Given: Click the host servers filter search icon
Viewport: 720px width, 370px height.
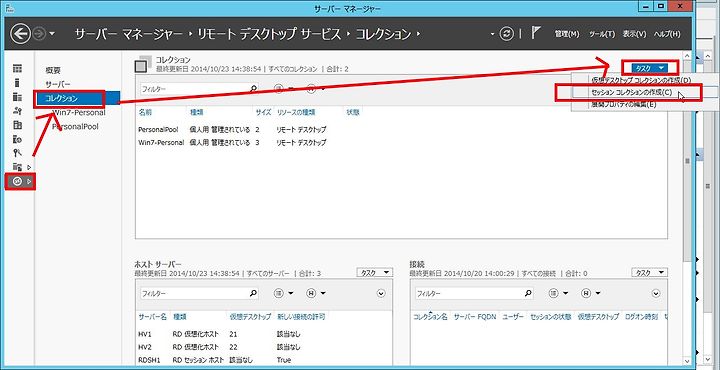Looking at the screenshot, I should [x=253, y=293].
